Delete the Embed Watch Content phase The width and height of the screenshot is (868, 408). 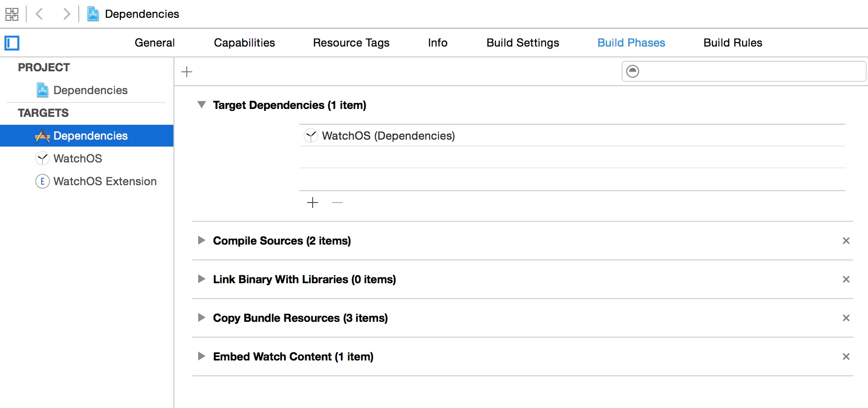pyautogui.click(x=846, y=357)
